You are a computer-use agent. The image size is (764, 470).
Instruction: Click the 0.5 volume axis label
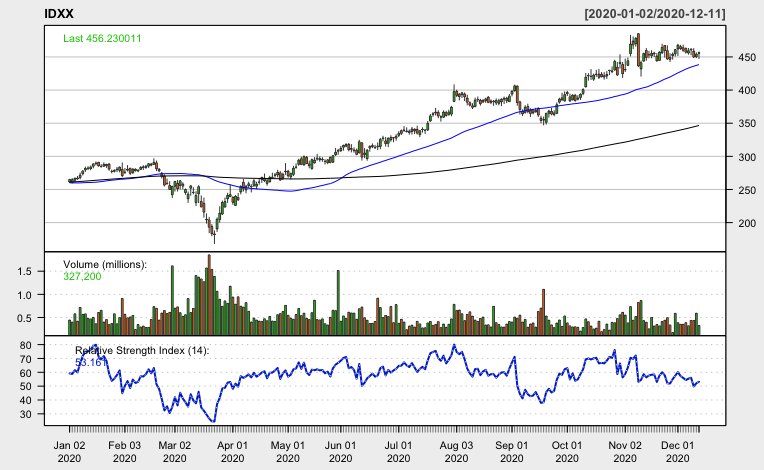click(24, 318)
